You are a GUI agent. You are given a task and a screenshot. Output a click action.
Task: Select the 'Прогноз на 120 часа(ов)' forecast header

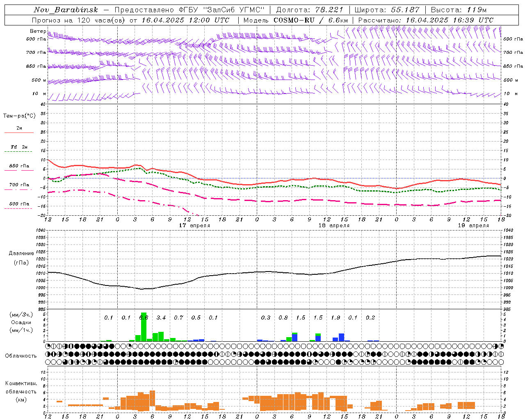78,20
